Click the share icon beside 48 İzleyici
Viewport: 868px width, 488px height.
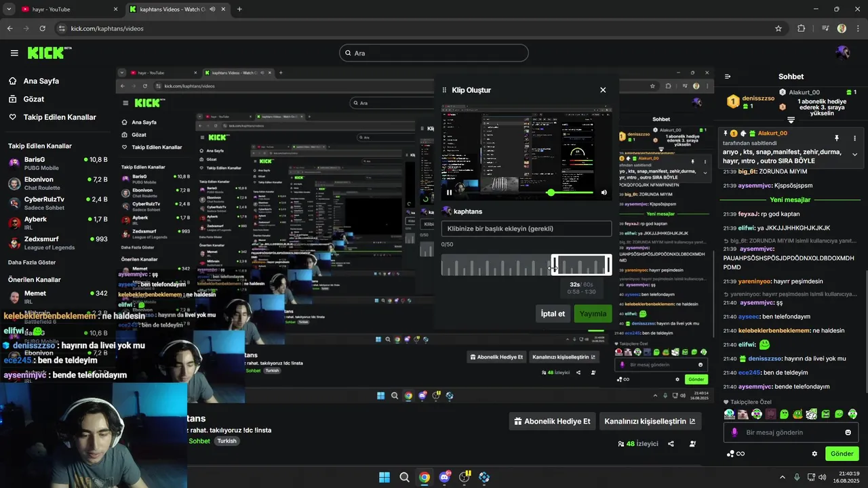pyautogui.click(x=671, y=444)
